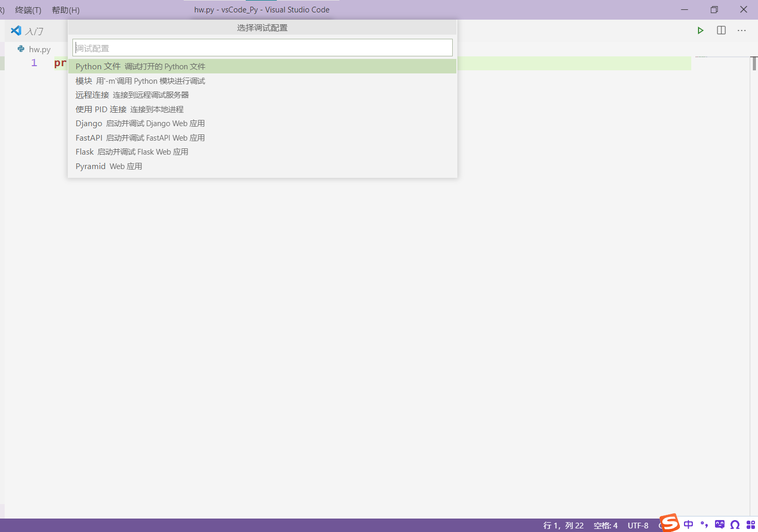Click line number 1 in gutter
The height and width of the screenshot is (532, 758).
[34, 63]
